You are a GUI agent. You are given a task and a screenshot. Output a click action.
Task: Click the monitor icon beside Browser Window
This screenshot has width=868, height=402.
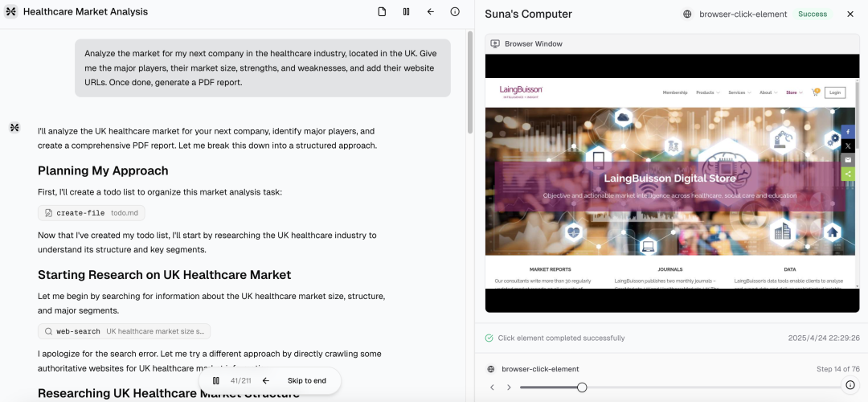point(495,43)
